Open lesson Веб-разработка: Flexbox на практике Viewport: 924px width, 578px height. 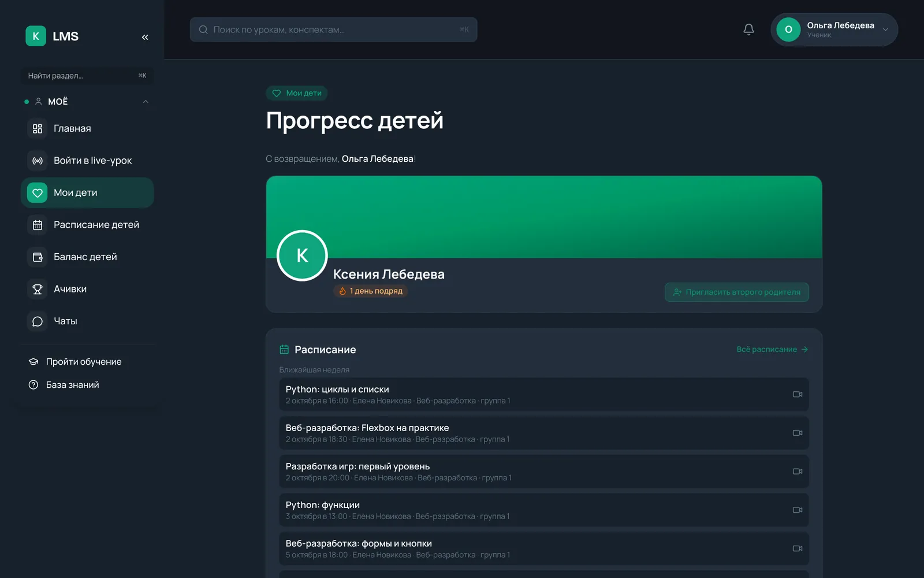click(x=543, y=433)
